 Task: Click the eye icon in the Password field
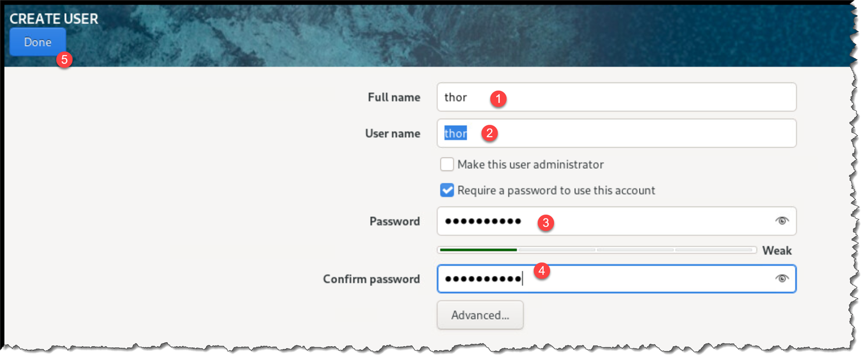coord(782,221)
